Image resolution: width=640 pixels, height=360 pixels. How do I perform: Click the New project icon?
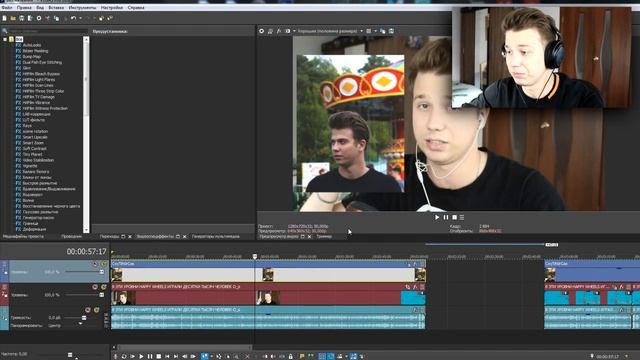click(4, 18)
